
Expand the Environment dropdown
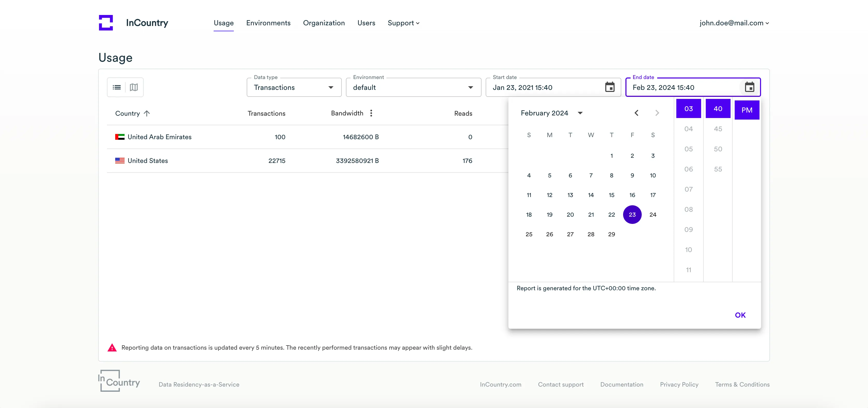[x=413, y=88]
